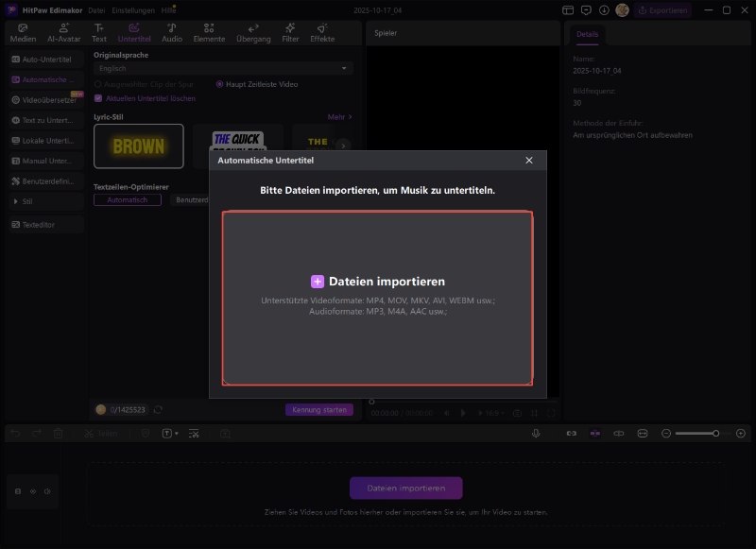Click the Dateien importieren drop zone in dialog

[377, 297]
